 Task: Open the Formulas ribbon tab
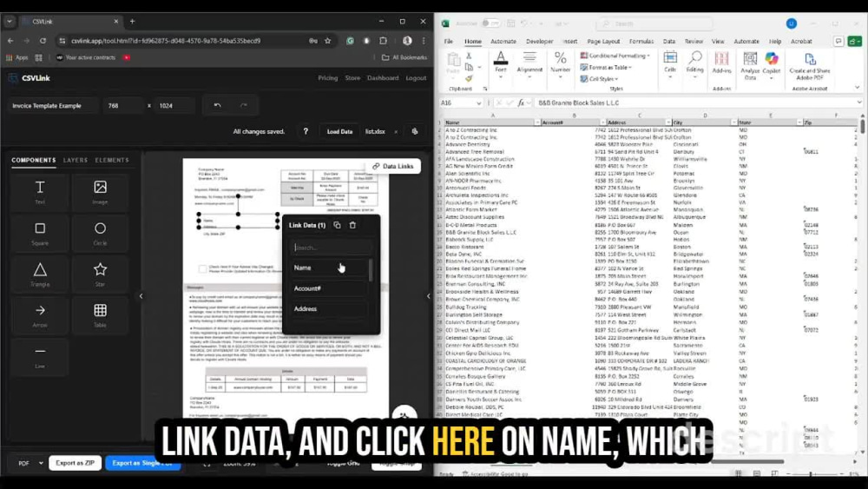[641, 42]
